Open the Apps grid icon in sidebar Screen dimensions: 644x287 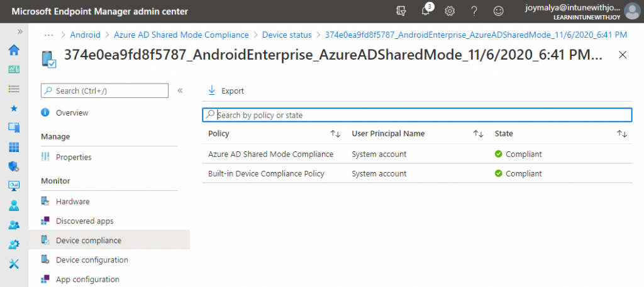(14, 147)
